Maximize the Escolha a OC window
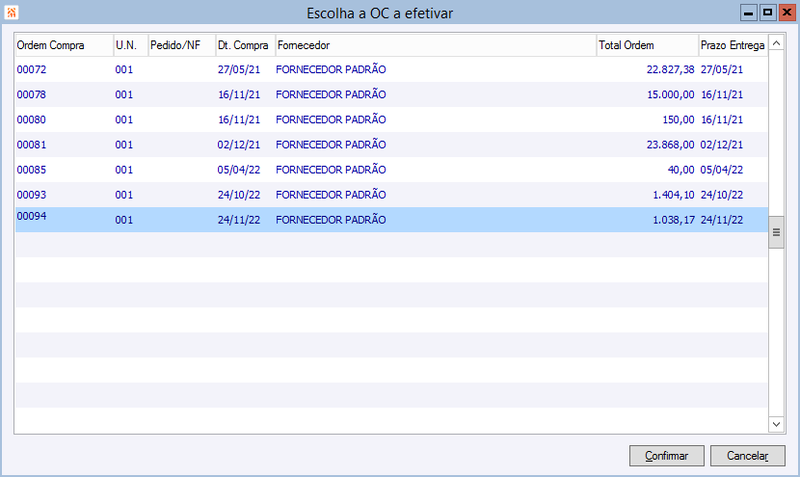The height and width of the screenshot is (477, 800). (x=767, y=13)
